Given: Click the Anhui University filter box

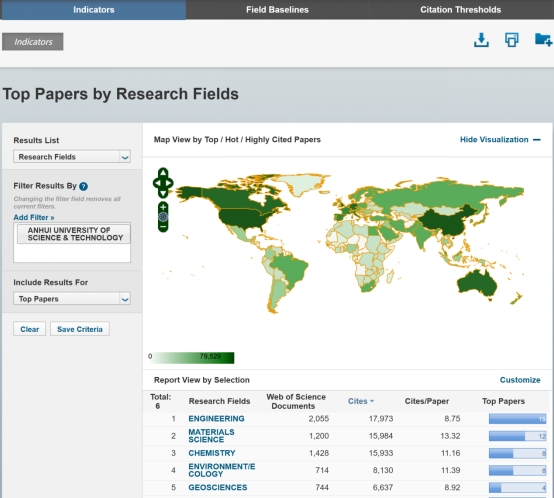Looking at the screenshot, I should (74, 234).
